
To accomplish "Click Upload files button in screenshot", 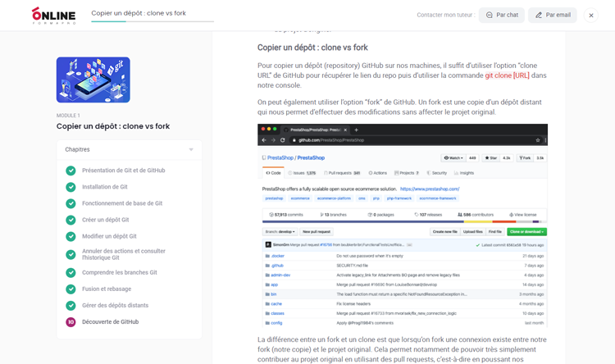I will (x=472, y=232).
